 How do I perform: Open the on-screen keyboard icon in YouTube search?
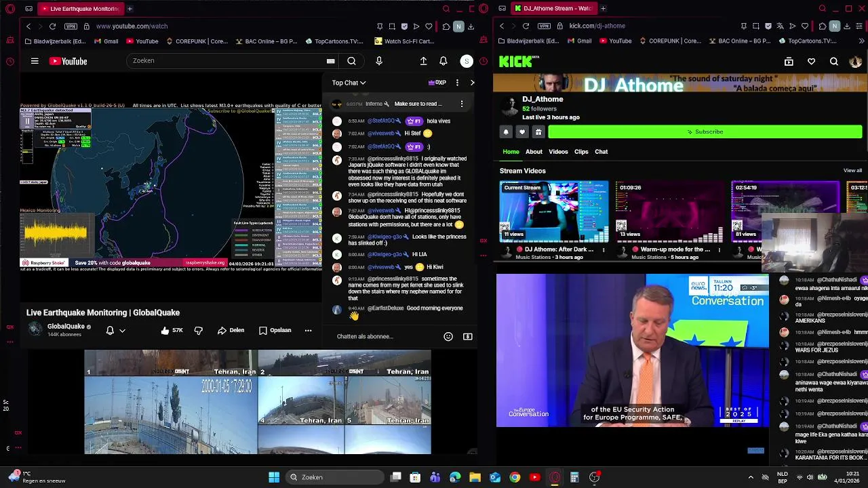[x=330, y=61]
